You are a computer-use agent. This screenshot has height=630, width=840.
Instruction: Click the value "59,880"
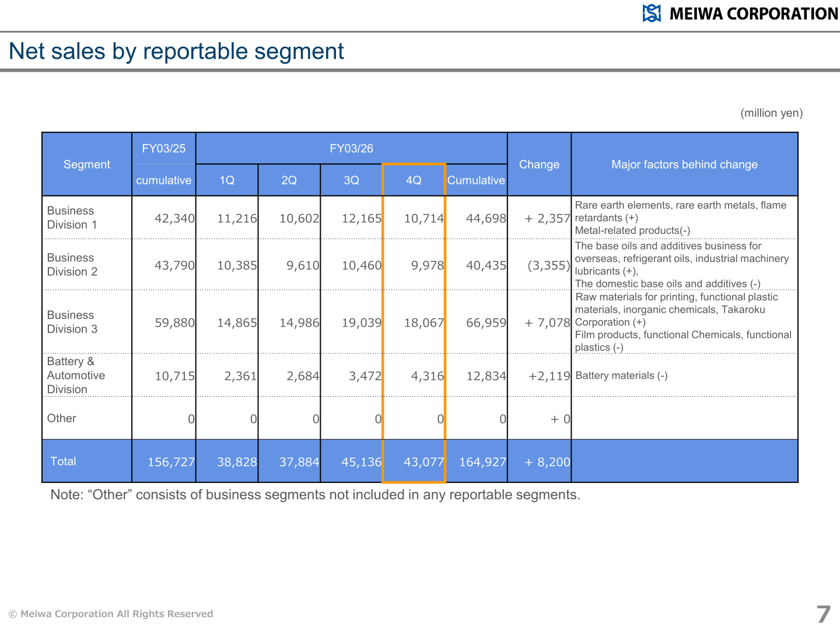click(x=174, y=323)
